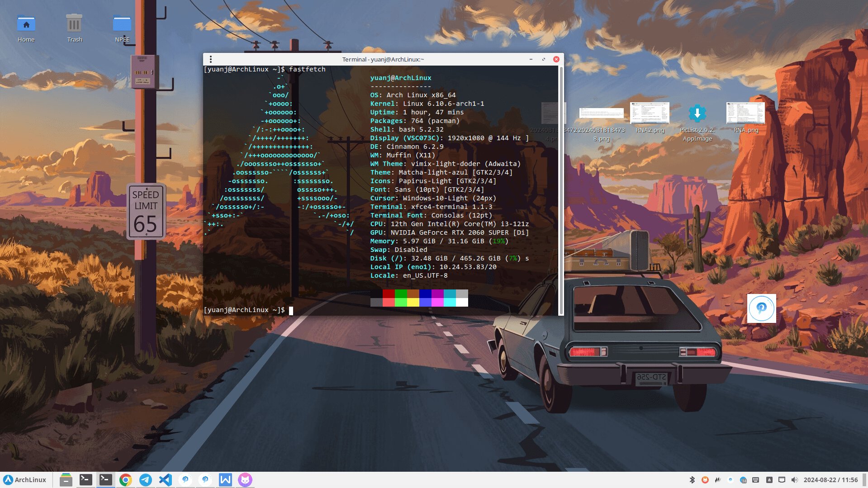Click the orange cat tray icon
Viewport: 868px width, 488px height.
705,480
